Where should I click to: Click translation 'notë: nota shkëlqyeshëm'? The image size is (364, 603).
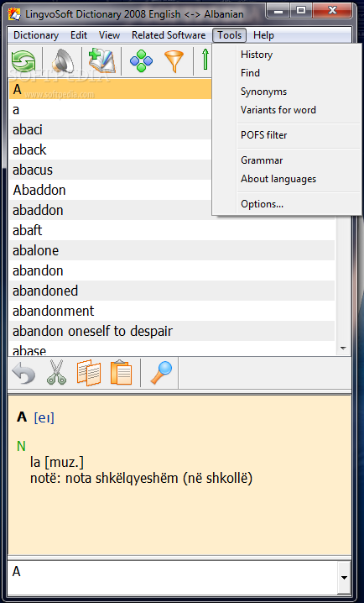pyautogui.click(x=141, y=479)
